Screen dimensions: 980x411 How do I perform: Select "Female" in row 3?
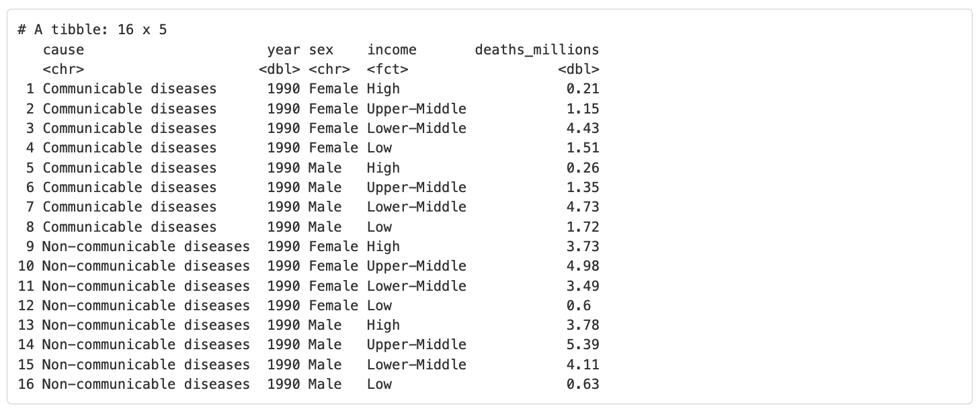(333, 128)
